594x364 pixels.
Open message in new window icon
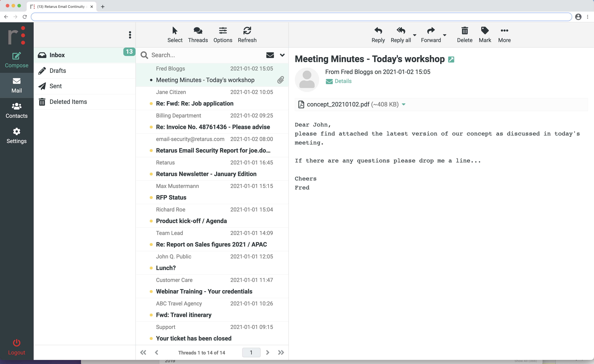point(451,59)
